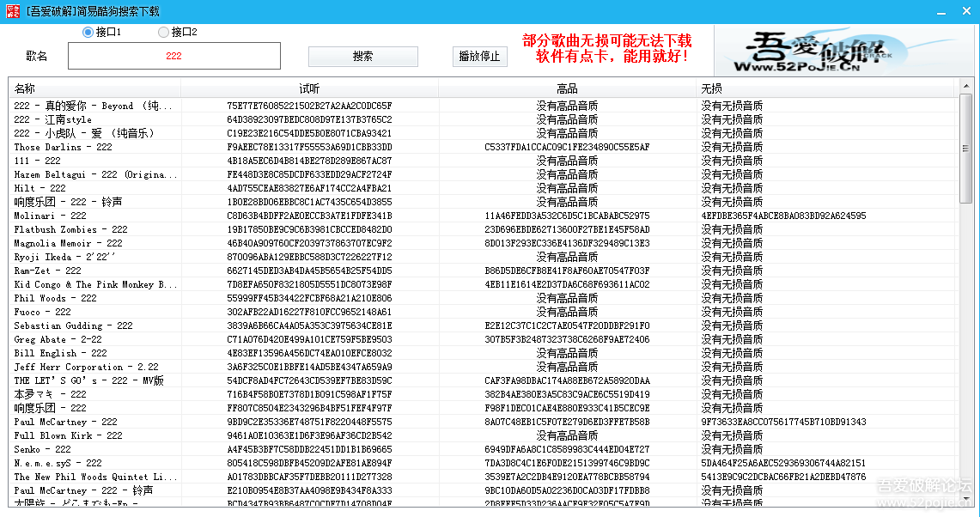Click high-quality hash in Greg Abate row
Screen dimensions: 980x517
coord(567,339)
